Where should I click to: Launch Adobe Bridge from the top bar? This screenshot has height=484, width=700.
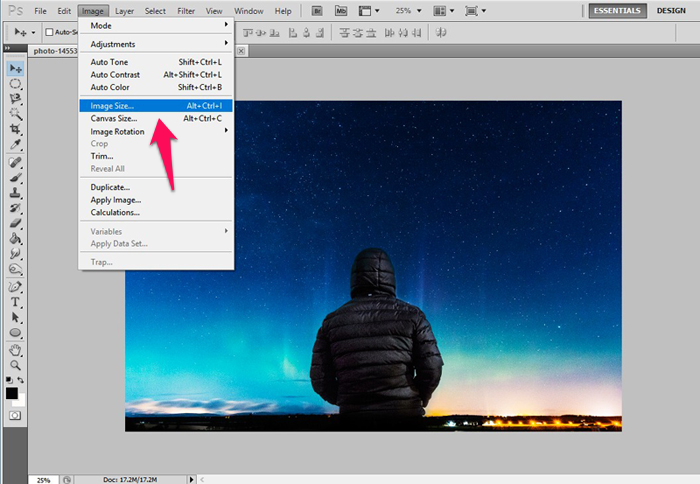pyautogui.click(x=316, y=11)
